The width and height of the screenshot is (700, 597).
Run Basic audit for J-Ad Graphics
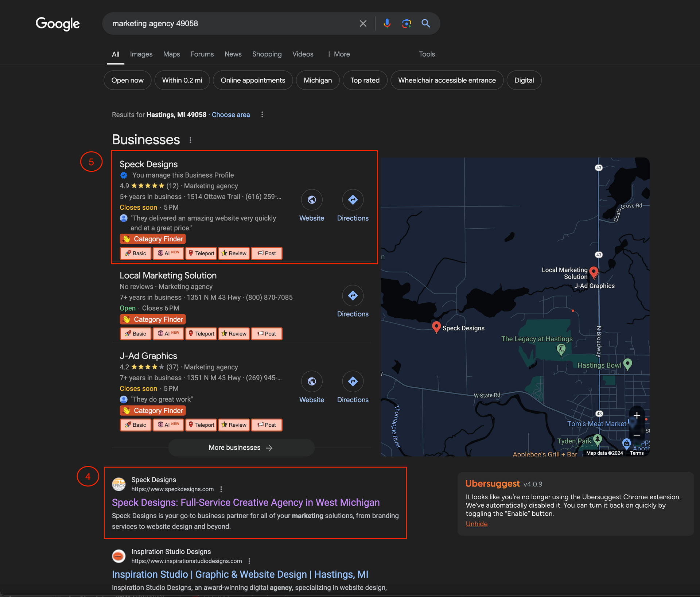136,425
